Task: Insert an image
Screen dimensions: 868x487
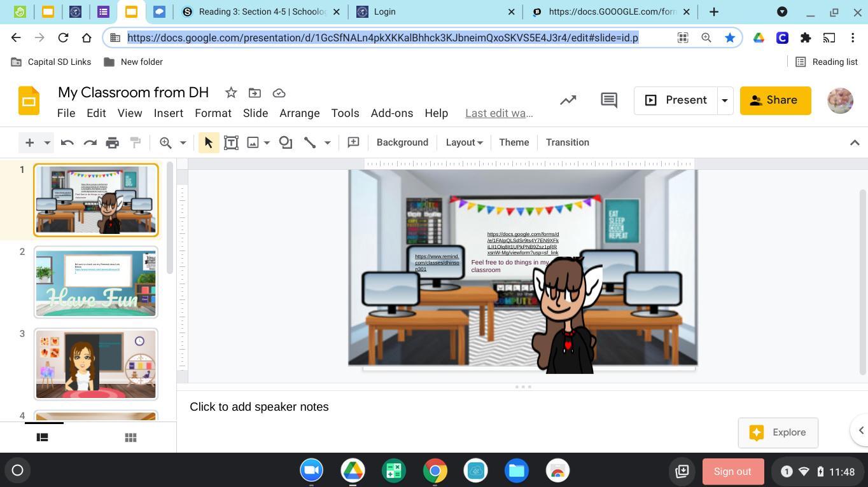Action: 253,142
